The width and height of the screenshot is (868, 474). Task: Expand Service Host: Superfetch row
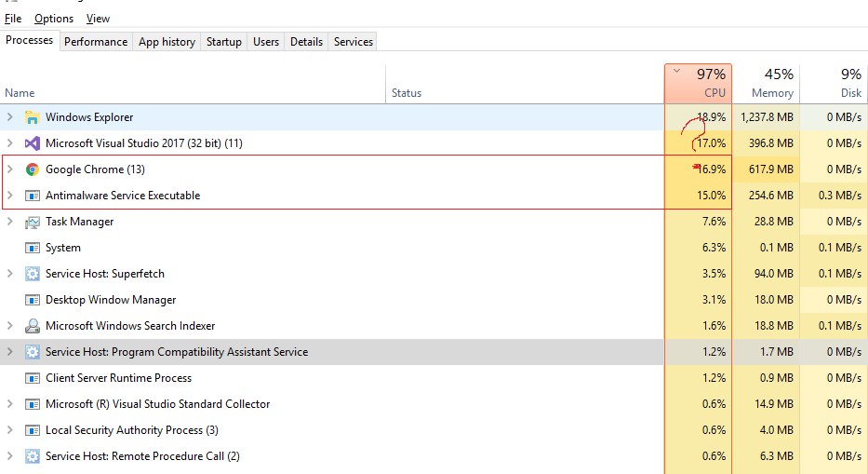click(9, 273)
